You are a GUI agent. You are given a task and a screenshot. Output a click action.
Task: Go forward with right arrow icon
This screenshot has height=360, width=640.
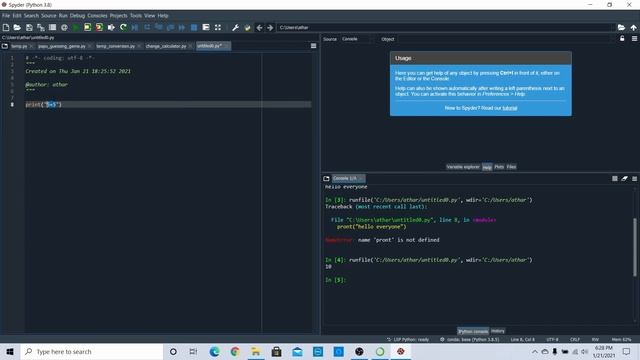pos(270,27)
